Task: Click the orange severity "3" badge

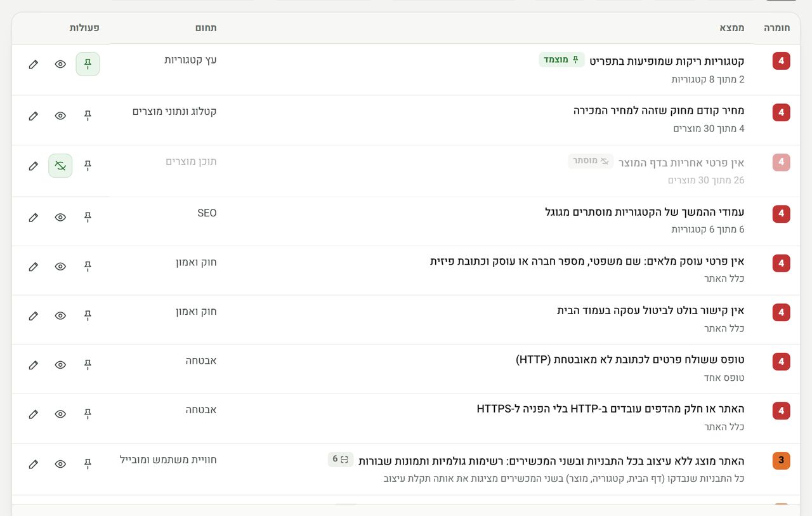Action: [781, 460]
